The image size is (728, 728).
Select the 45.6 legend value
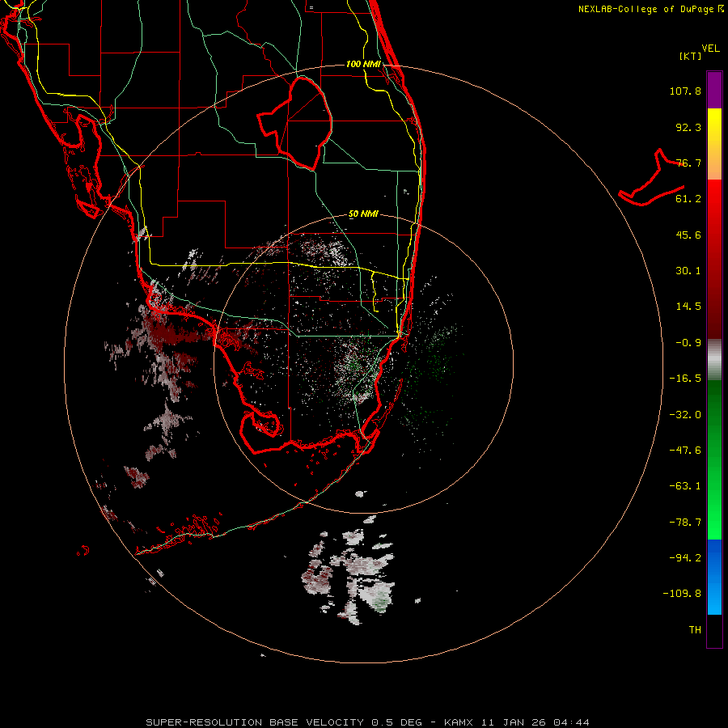(688, 235)
